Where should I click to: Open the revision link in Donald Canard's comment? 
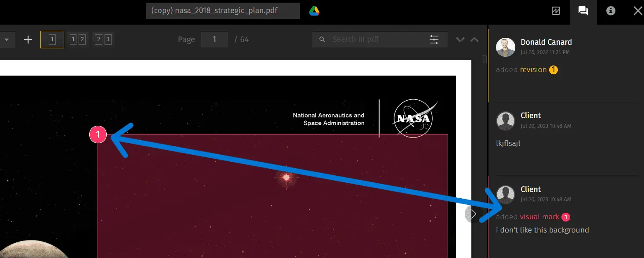(x=533, y=69)
